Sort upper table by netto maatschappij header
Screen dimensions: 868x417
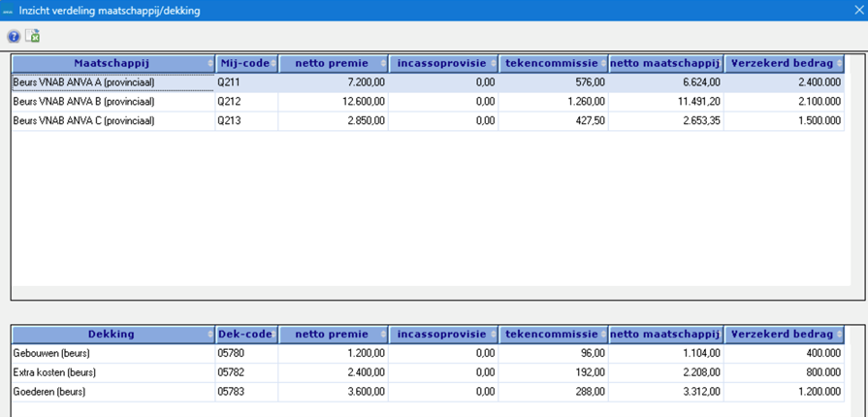[x=666, y=63]
